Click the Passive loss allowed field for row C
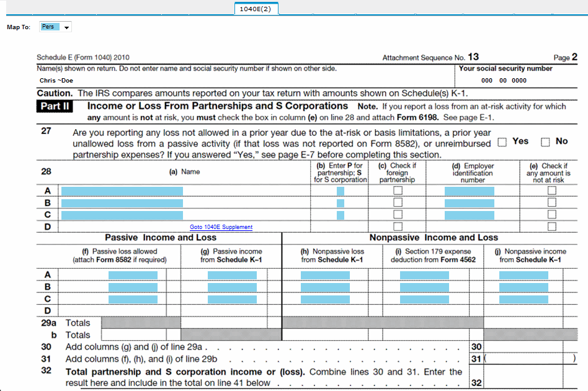 (x=133, y=299)
